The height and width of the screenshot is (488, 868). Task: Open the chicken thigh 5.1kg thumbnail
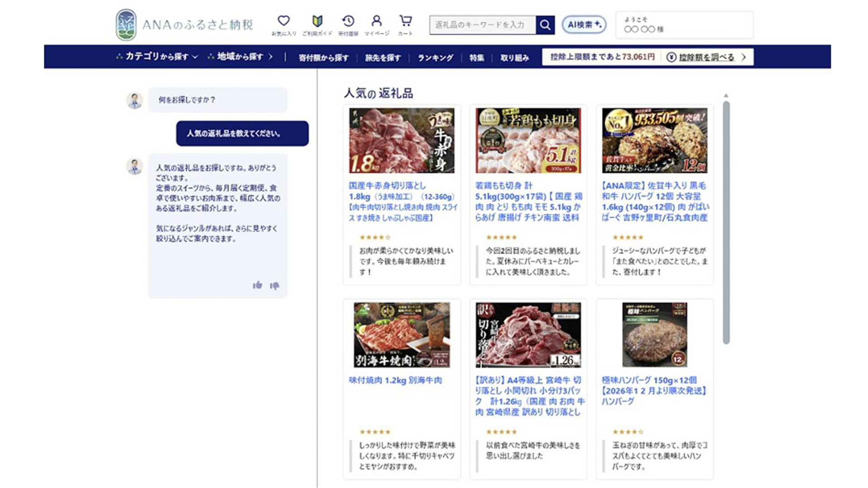coord(528,141)
